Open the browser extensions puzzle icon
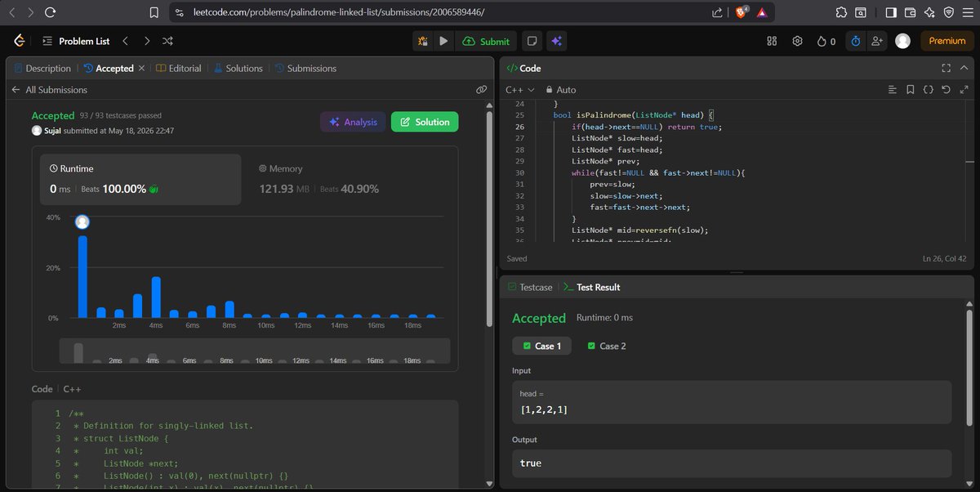The width and height of the screenshot is (980, 492). click(842, 12)
